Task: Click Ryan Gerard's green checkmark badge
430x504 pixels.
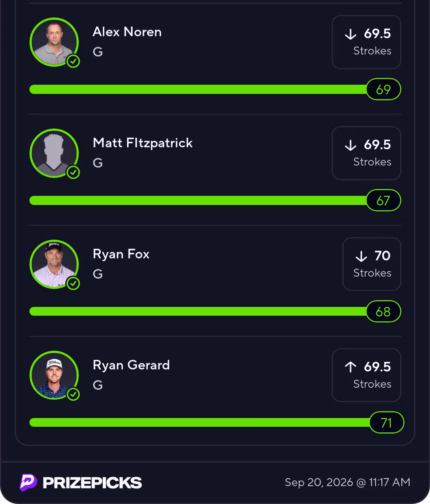Action: (73, 395)
